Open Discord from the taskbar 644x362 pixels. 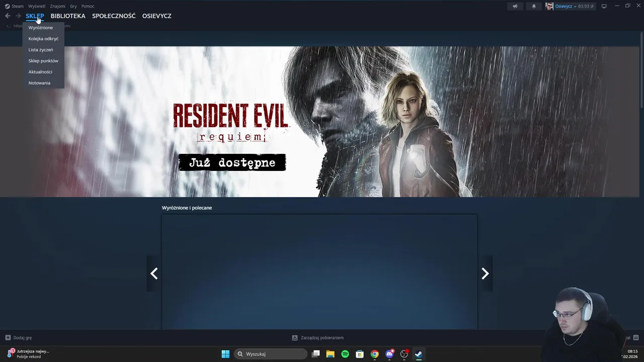point(389,354)
